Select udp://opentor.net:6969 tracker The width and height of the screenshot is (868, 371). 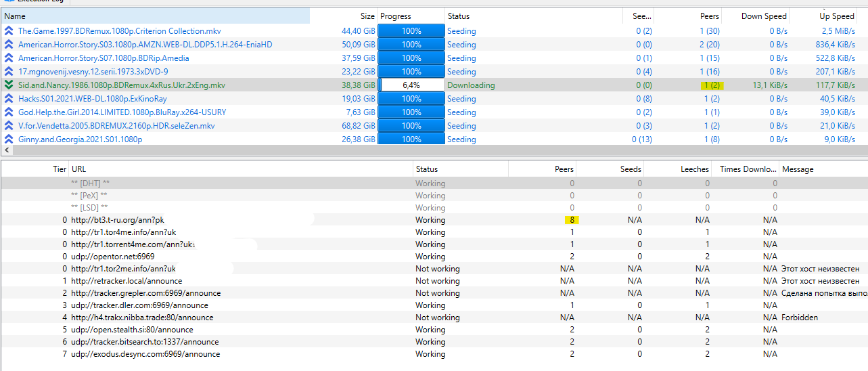113,257
